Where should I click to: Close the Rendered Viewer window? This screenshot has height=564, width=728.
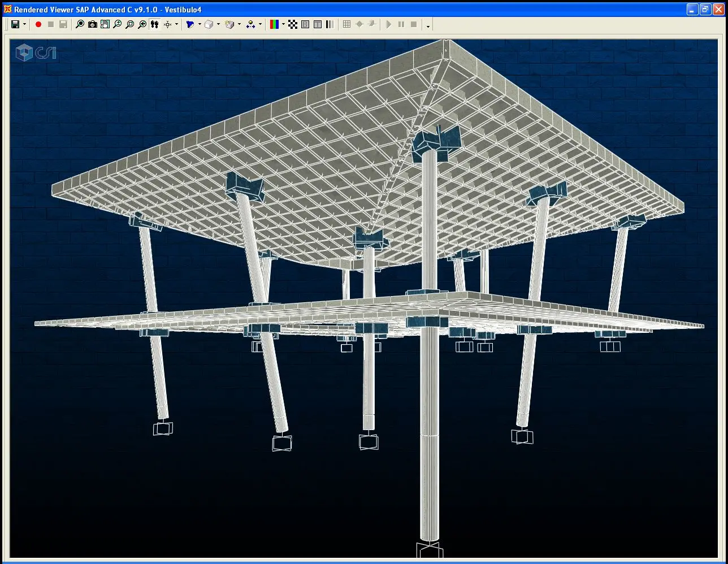pos(717,9)
